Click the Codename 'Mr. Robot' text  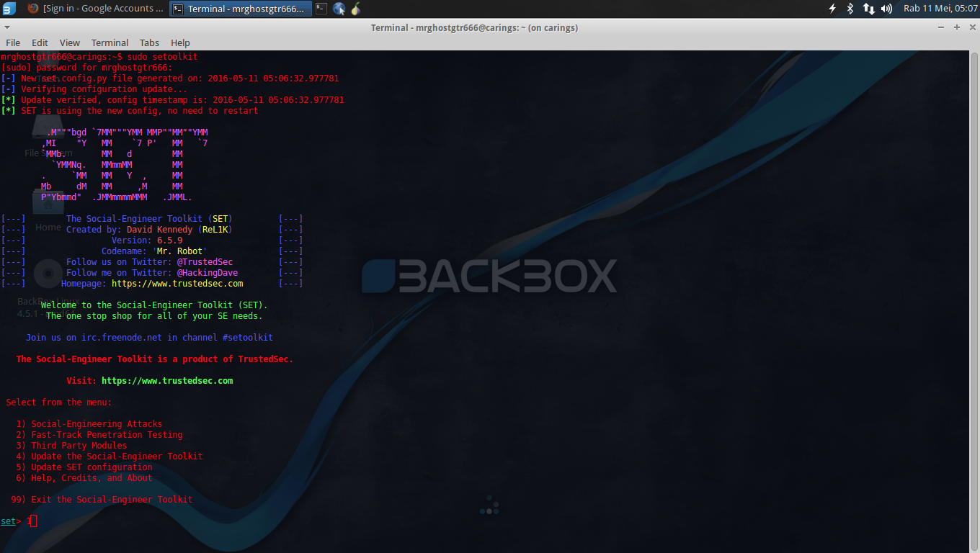(154, 251)
